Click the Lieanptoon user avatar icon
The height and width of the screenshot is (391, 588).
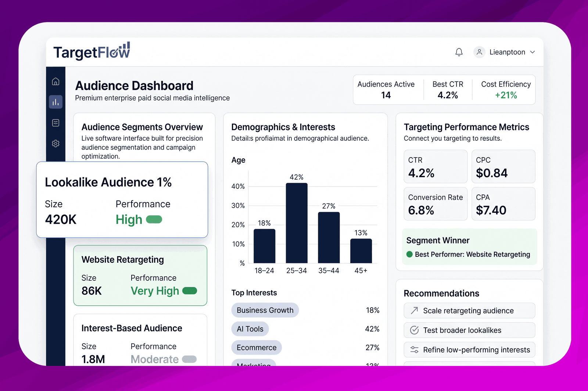(479, 52)
